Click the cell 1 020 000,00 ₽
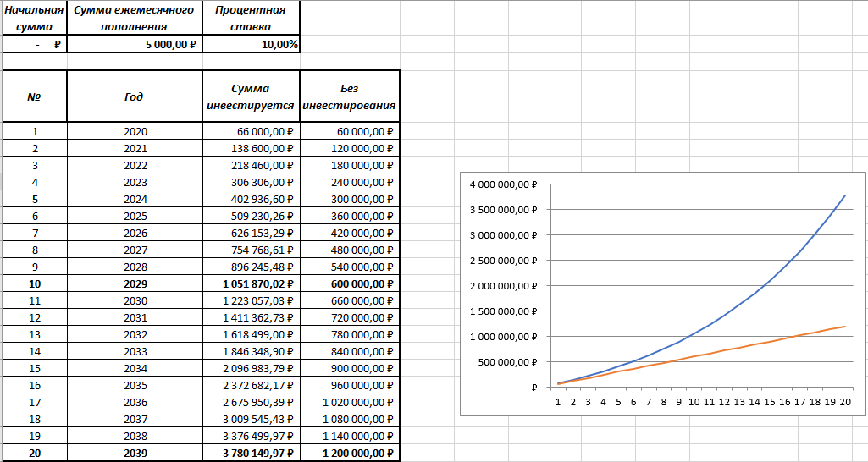The height and width of the screenshot is (462, 868). (349, 402)
